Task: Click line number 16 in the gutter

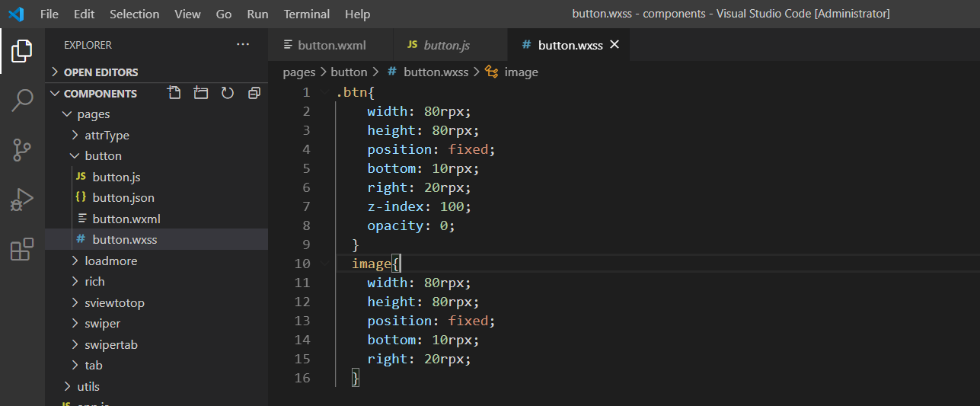Action: coord(302,378)
